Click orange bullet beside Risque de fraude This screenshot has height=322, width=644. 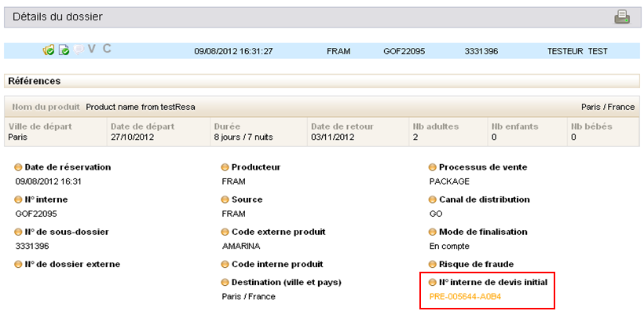(x=433, y=265)
